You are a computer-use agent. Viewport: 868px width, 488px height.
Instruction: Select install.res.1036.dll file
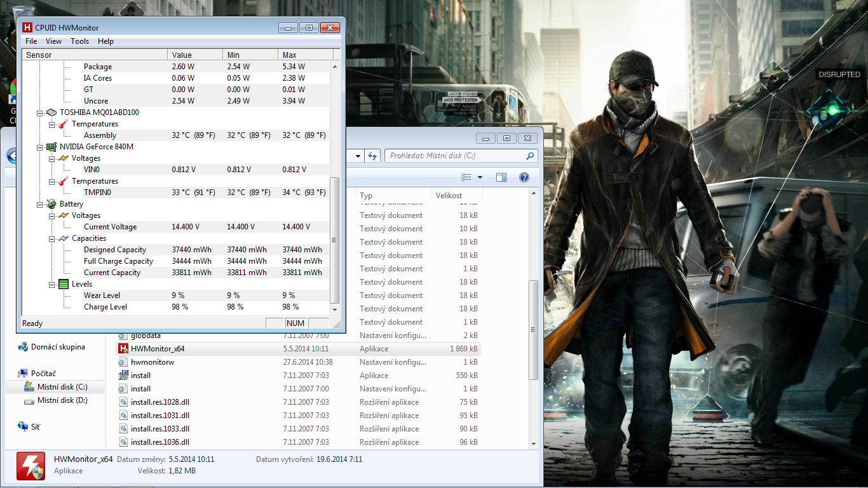click(x=299, y=442)
